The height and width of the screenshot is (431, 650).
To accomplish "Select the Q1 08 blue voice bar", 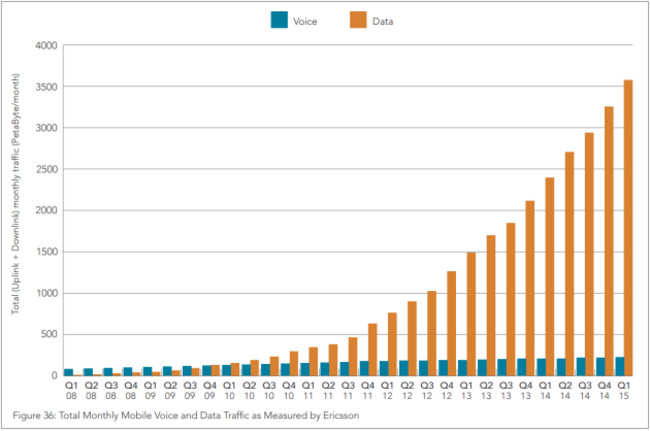I will (68, 372).
